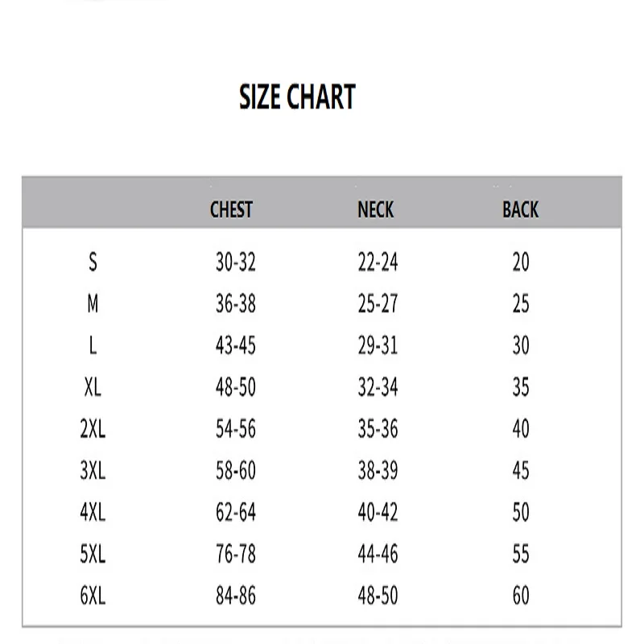Click chest value 76-78 in 5XL row
The height and width of the screenshot is (644, 644).
point(235,555)
